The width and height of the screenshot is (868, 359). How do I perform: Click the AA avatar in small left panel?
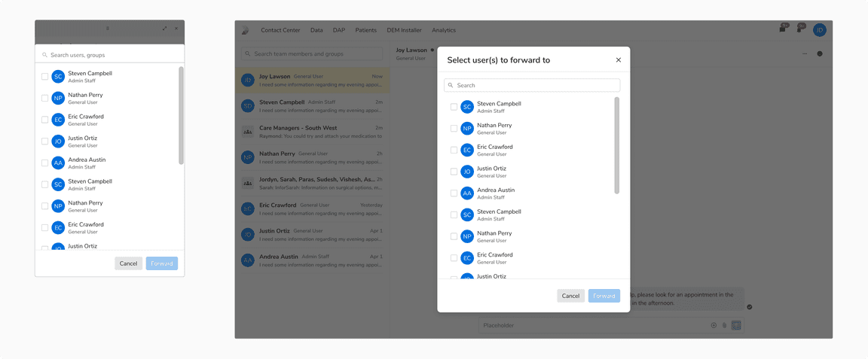click(x=58, y=163)
